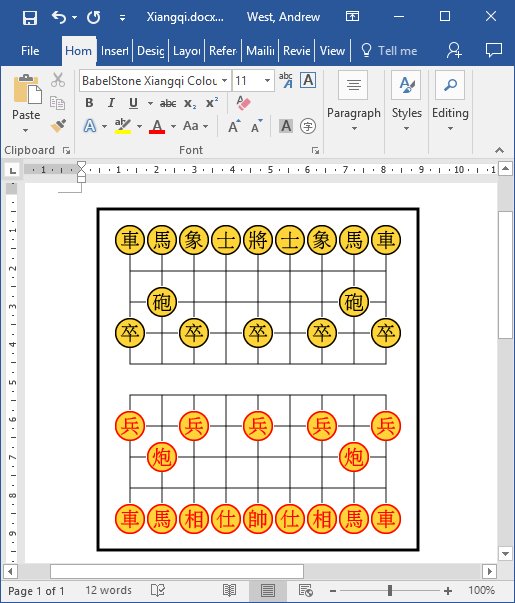Click the Increase Font Size icon

[x=234, y=126]
